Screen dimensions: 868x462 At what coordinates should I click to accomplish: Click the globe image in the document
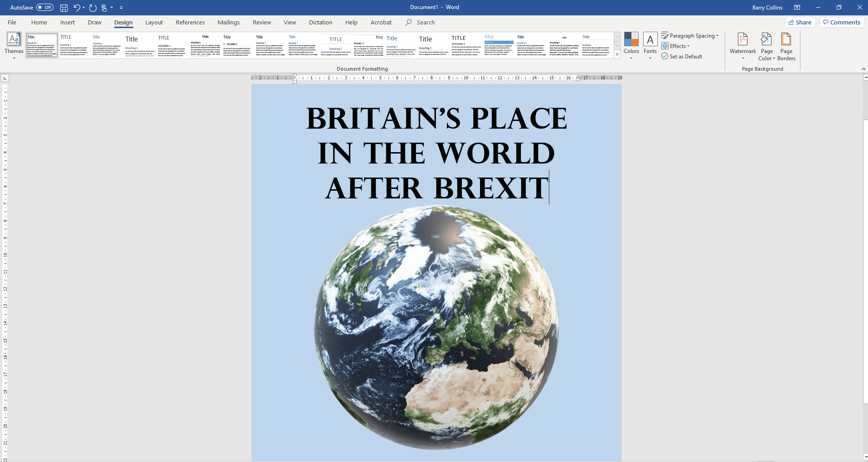coord(436,327)
